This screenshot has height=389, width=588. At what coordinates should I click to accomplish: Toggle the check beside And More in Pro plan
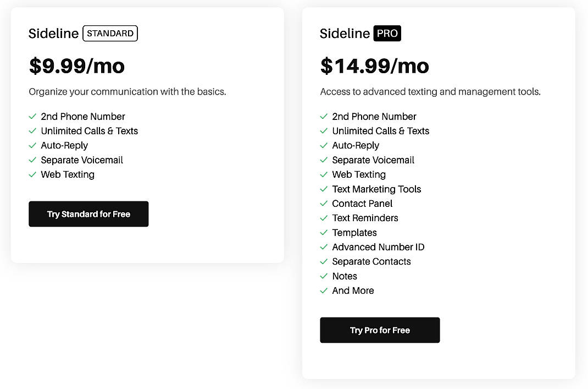(x=323, y=291)
